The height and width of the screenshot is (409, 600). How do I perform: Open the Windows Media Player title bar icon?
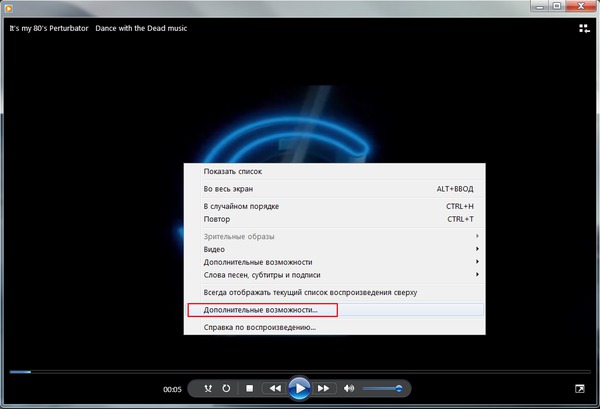click(9, 7)
